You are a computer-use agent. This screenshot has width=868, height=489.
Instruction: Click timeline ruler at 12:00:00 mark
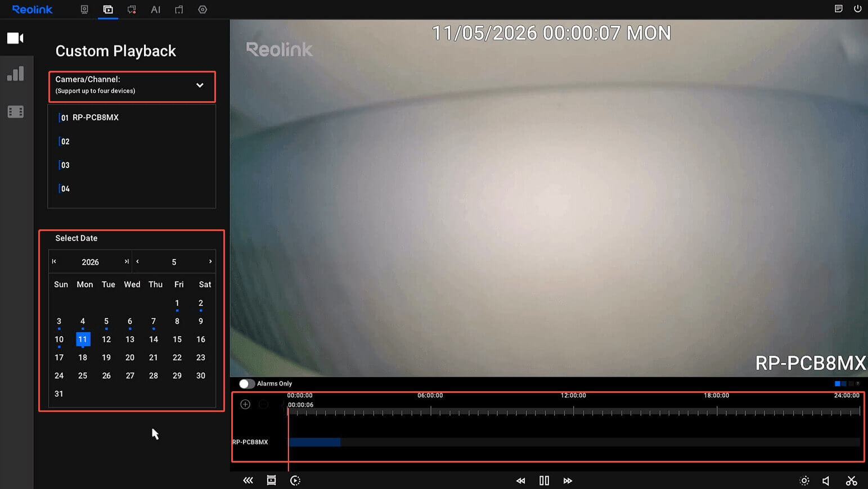[x=573, y=410]
